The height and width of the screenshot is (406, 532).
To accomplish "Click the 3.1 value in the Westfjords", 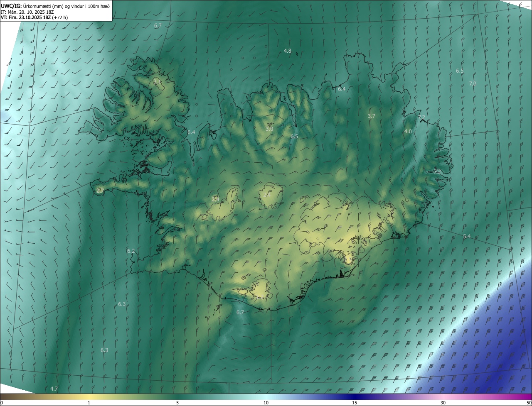I will tap(157, 81).
